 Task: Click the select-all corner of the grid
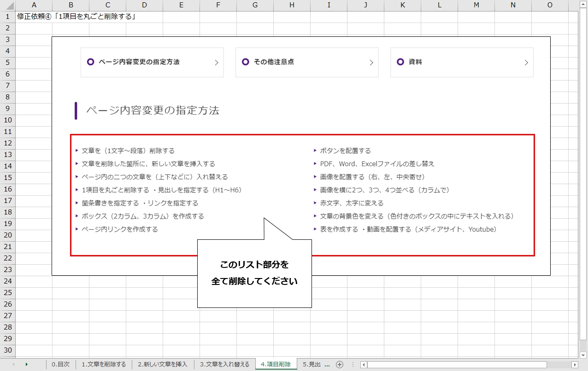click(x=7, y=6)
